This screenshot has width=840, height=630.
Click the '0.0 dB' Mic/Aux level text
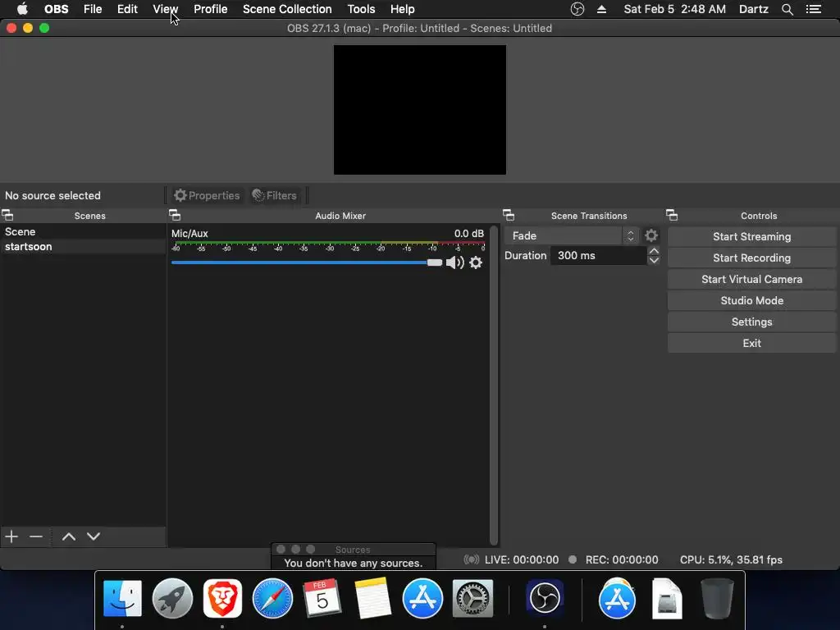tap(468, 234)
